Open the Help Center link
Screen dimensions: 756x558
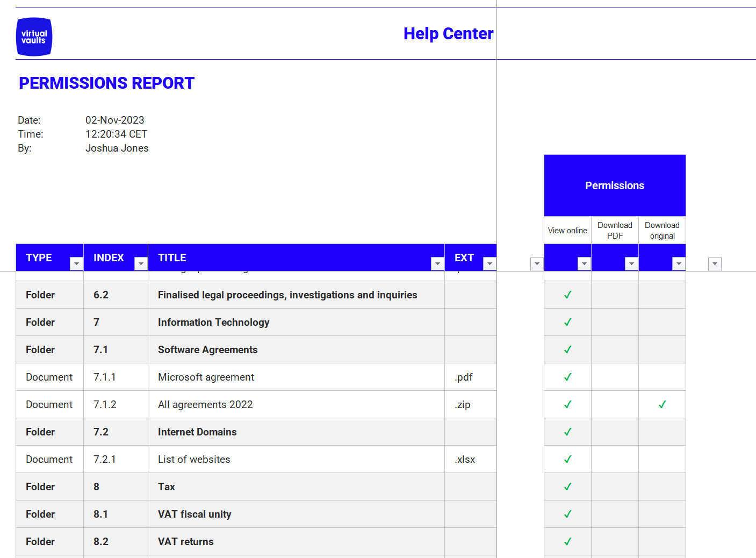(x=448, y=34)
